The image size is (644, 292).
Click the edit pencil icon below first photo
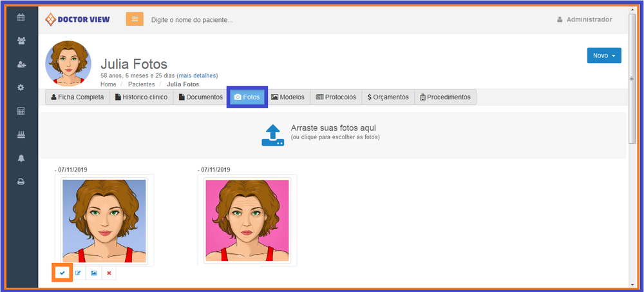78,273
